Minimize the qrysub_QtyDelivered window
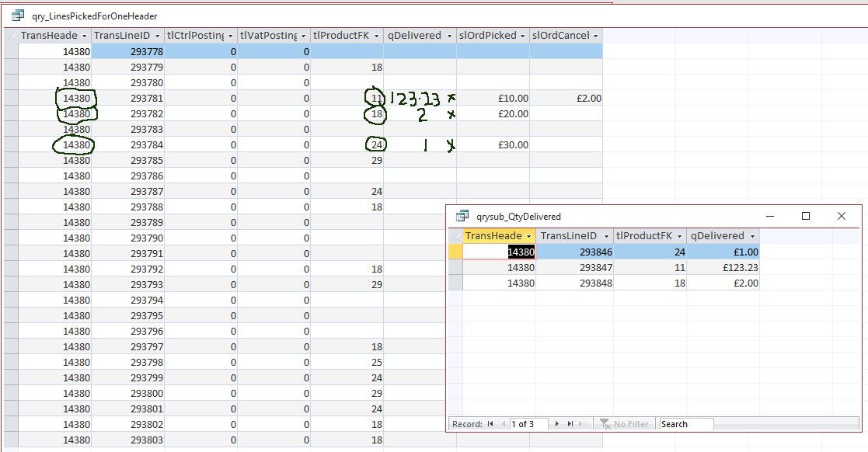This screenshot has width=868, height=452. pos(771,217)
